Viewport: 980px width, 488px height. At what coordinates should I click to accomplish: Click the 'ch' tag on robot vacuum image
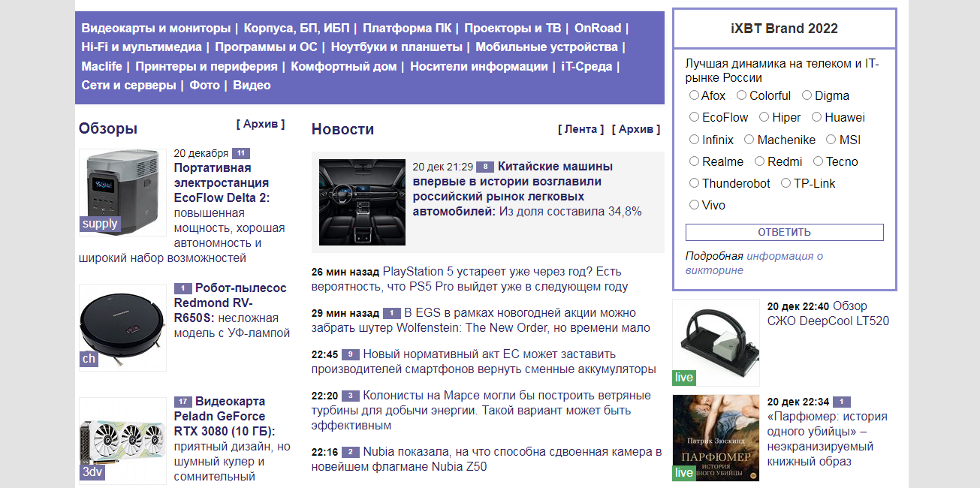click(x=89, y=359)
